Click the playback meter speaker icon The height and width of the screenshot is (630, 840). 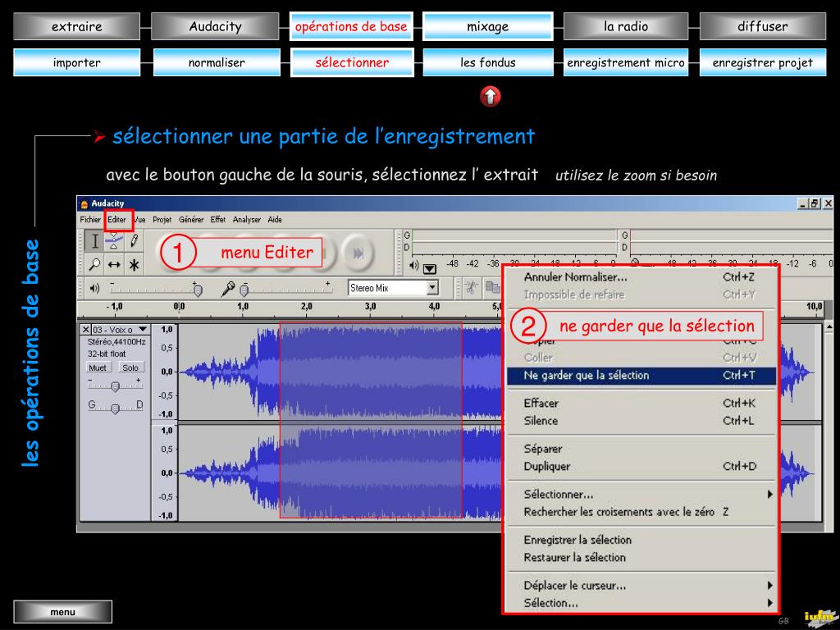(x=414, y=266)
